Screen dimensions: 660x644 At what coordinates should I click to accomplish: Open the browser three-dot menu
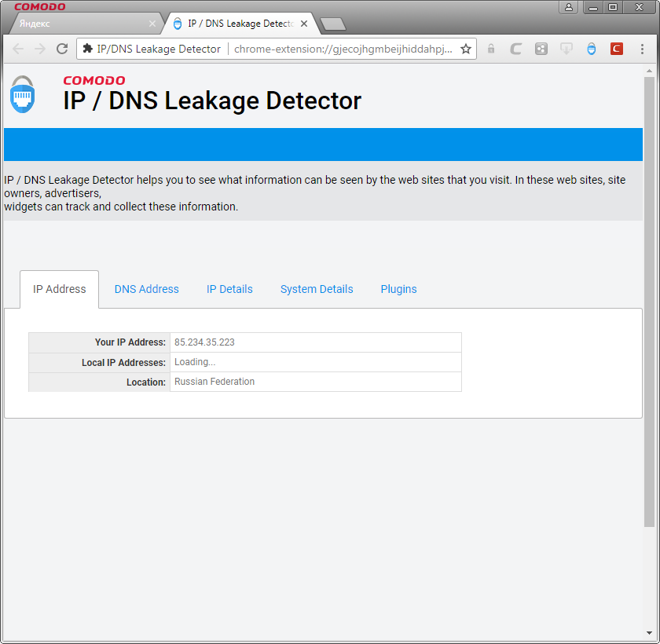[x=642, y=49]
